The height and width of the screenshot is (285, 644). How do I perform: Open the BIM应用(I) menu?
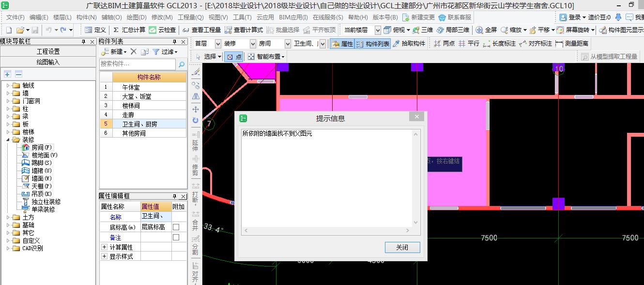[x=294, y=17]
